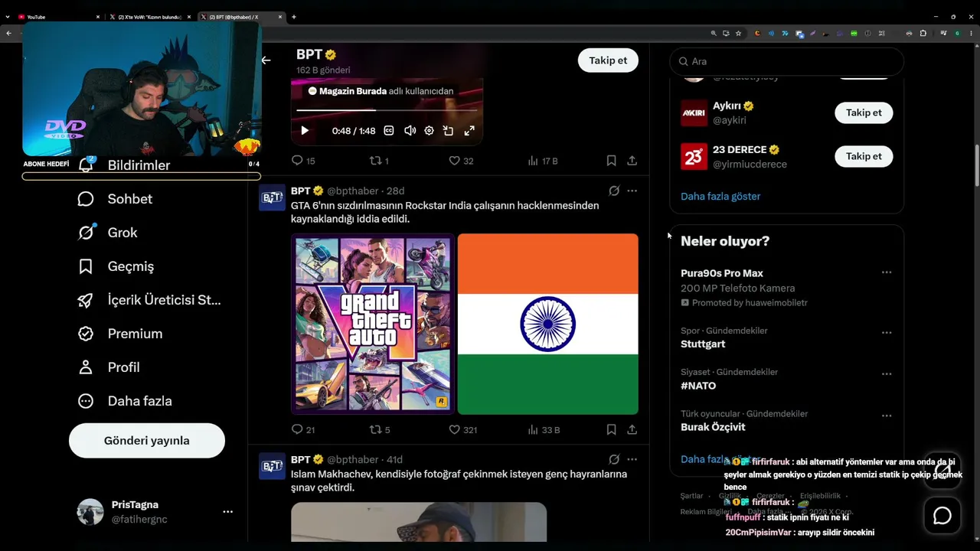Bookmark the GTA 6 post
The image size is (980, 551).
point(611,430)
